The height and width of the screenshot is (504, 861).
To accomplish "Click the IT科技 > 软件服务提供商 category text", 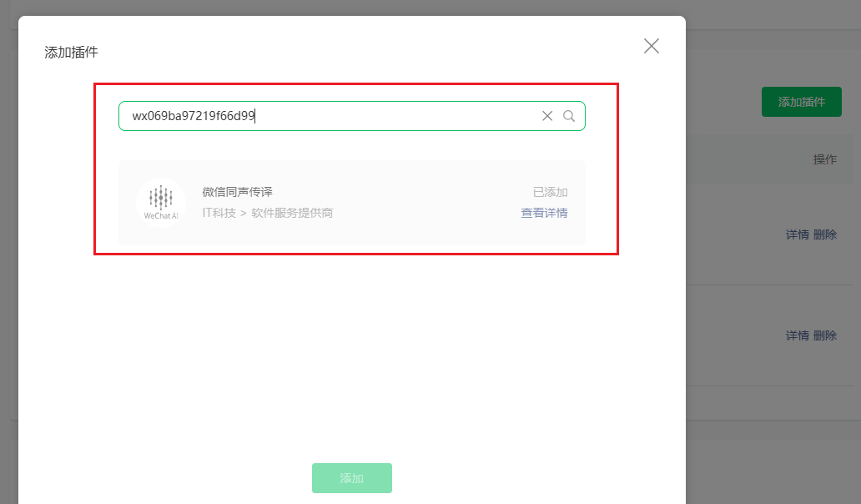I will click(x=268, y=213).
